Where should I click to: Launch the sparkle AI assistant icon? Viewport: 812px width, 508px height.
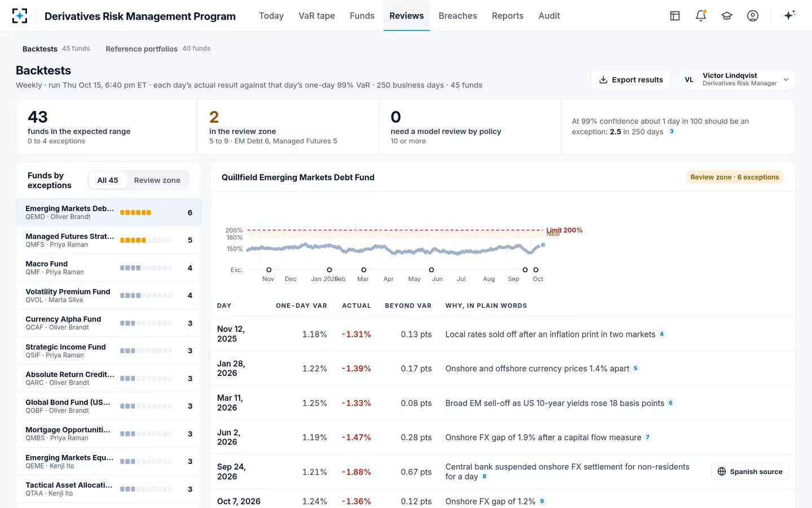pyautogui.click(x=789, y=15)
